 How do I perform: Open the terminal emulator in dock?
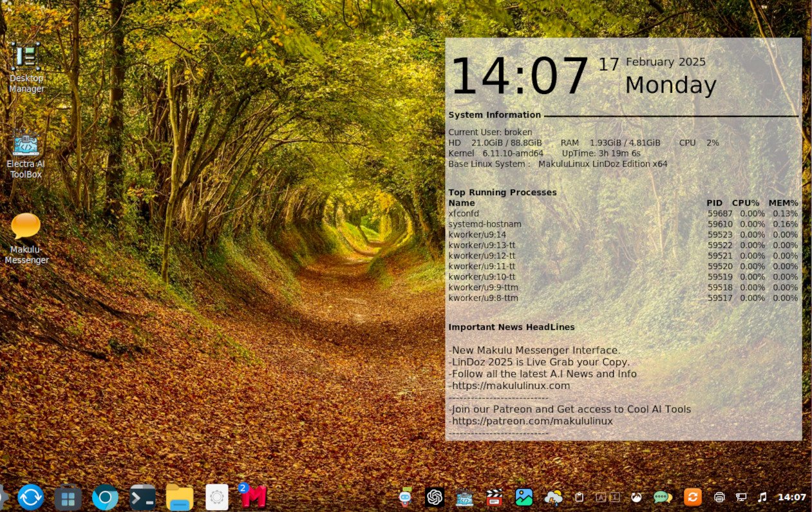142,497
